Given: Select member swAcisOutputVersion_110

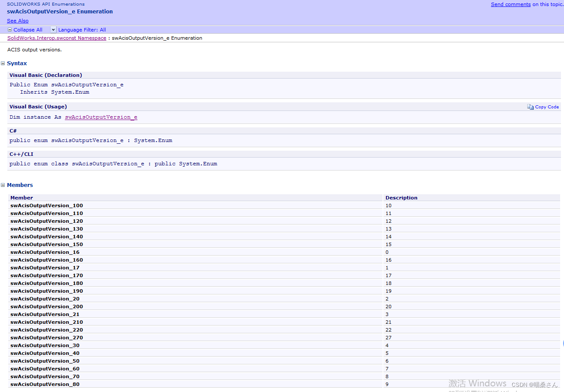Looking at the screenshot, I should click(x=47, y=213).
